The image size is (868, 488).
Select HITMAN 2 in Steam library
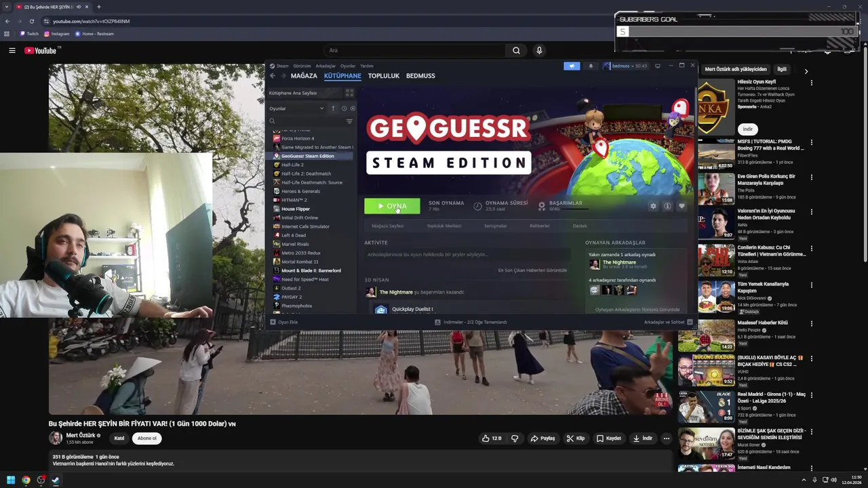(x=294, y=200)
